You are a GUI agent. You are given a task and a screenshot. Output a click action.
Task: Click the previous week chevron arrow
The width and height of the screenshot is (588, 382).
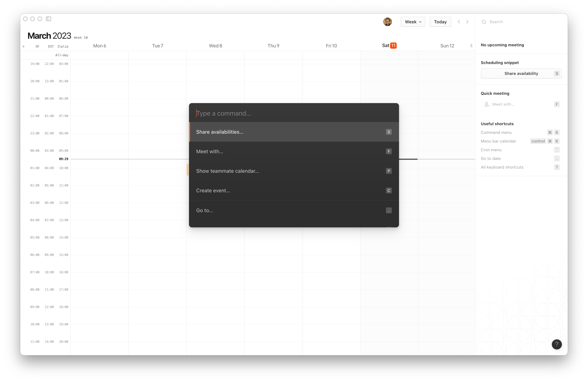pos(459,22)
